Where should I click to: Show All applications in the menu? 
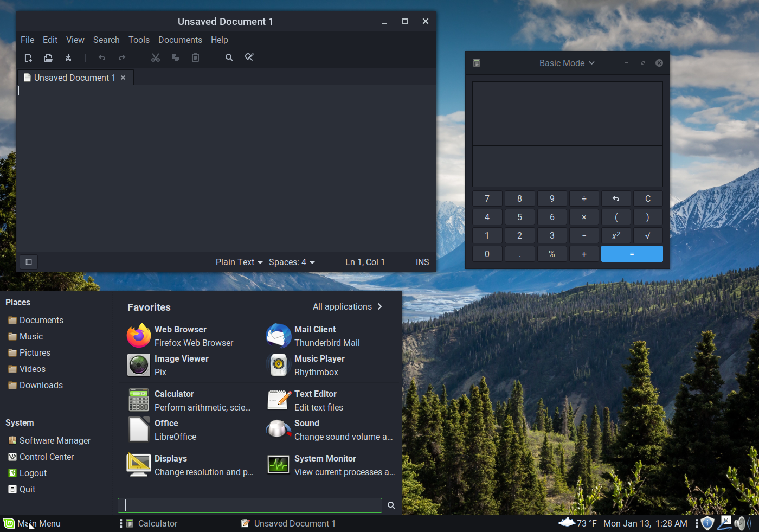click(x=347, y=306)
